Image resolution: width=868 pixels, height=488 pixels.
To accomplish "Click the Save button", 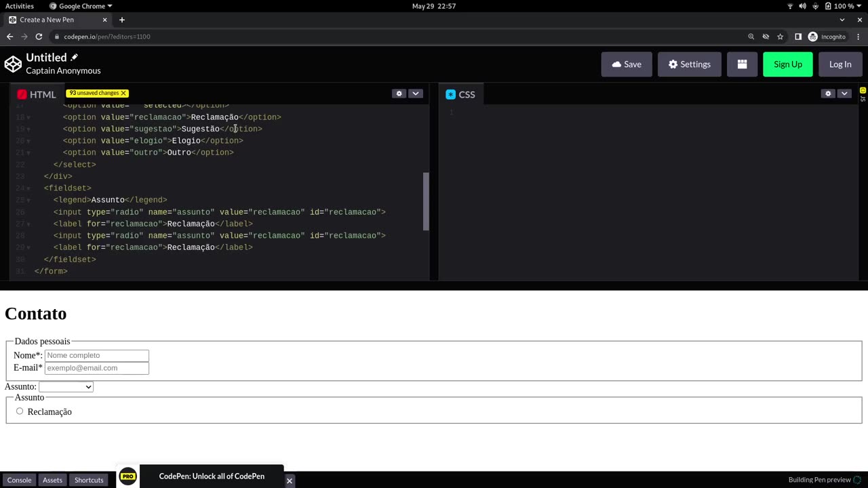I will tap(627, 64).
